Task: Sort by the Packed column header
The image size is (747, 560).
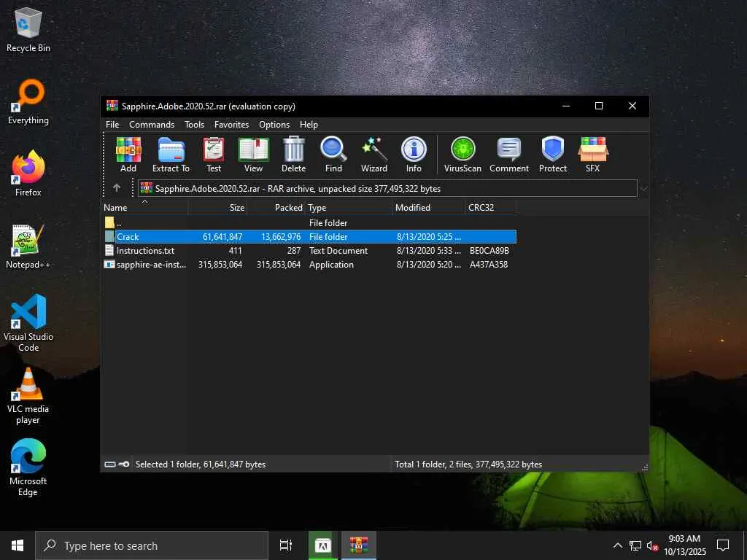Action: (x=276, y=208)
